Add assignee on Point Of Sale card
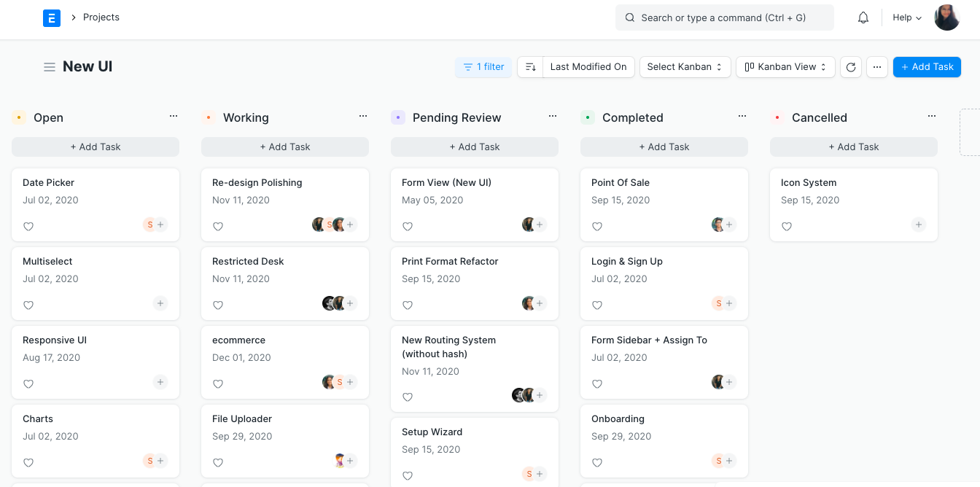Image resolution: width=980 pixels, height=487 pixels. (729, 225)
